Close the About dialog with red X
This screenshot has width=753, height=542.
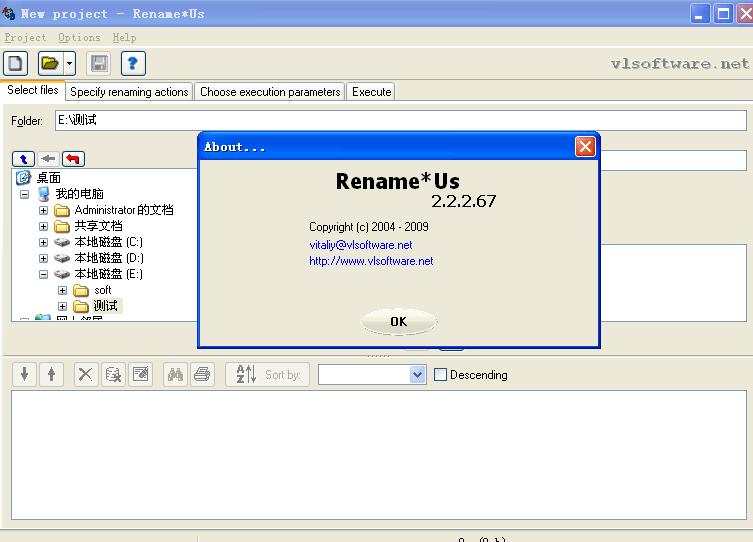tap(585, 147)
